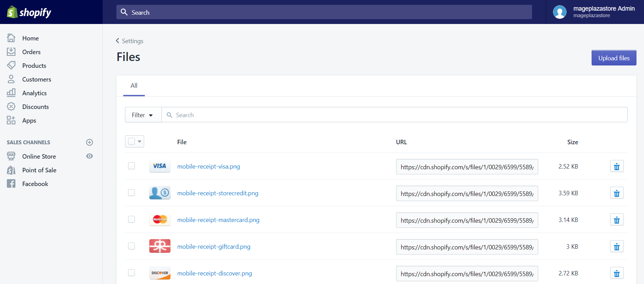
Task: Go to Products page
Action: [34, 66]
